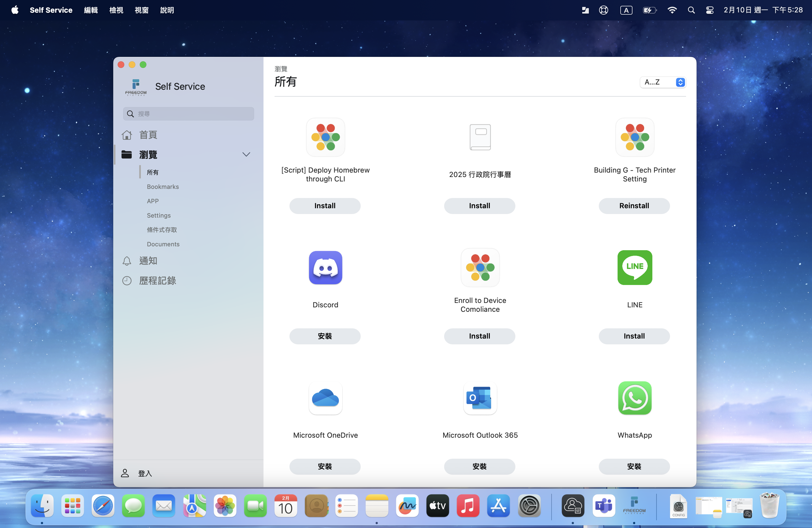The height and width of the screenshot is (528, 812).
Task: Open the 2025 行政院行事曆 book icon
Action: [x=480, y=137]
